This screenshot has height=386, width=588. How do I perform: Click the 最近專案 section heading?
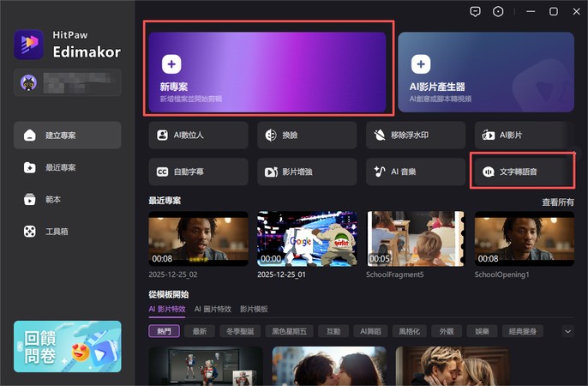165,201
